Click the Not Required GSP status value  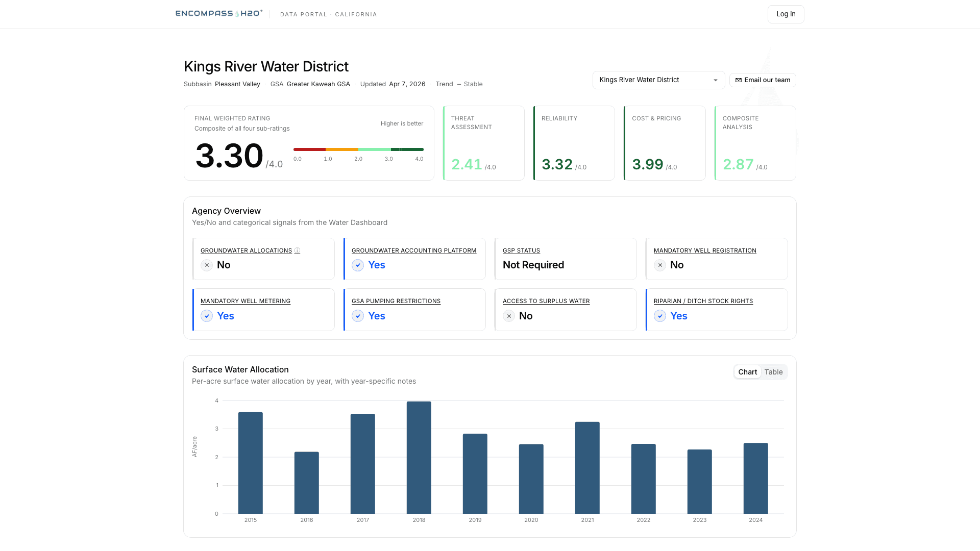[x=533, y=265]
